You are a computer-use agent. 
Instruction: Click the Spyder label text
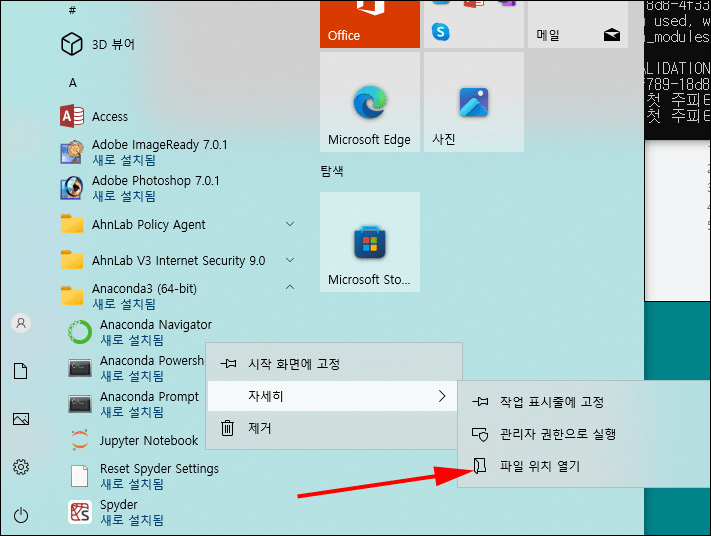coord(118,505)
